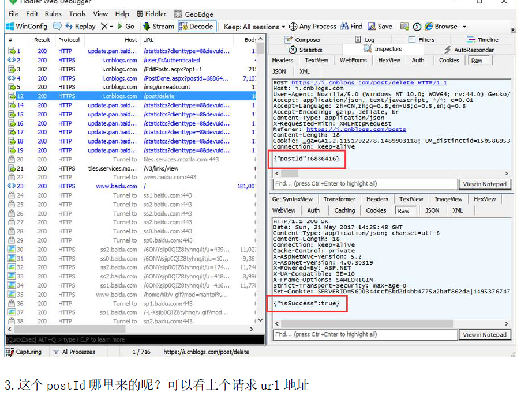Switch to the Timeline tab
Screen dimensions: 532x400
click(x=482, y=40)
